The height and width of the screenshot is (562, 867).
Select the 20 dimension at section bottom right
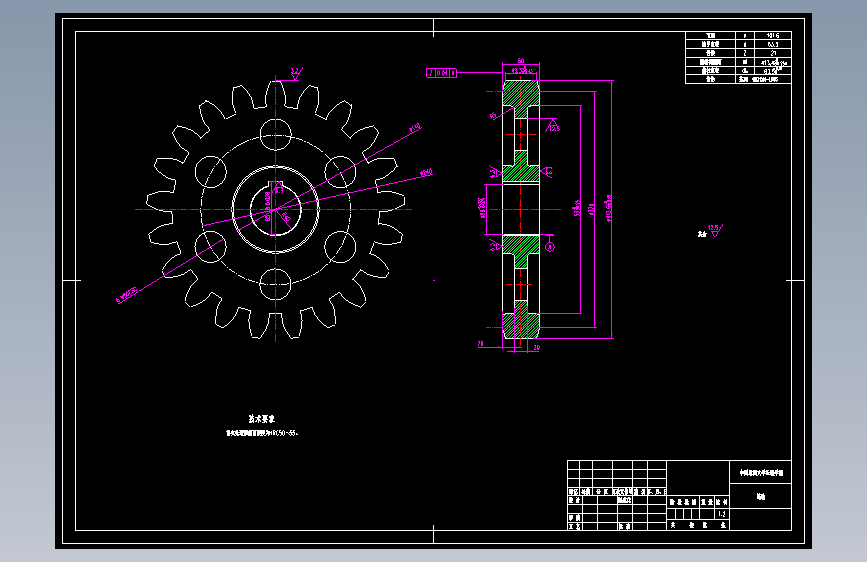pos(536,348)
